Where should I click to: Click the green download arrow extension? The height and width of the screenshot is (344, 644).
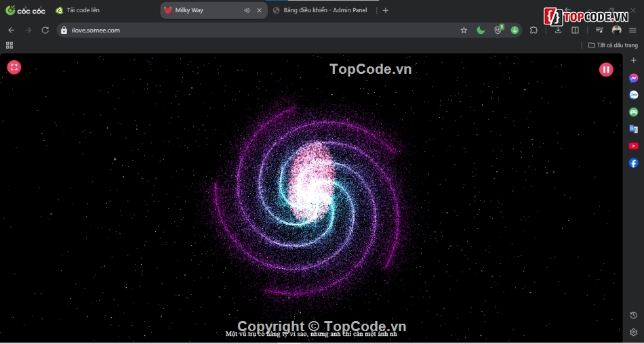pos(515,30)
